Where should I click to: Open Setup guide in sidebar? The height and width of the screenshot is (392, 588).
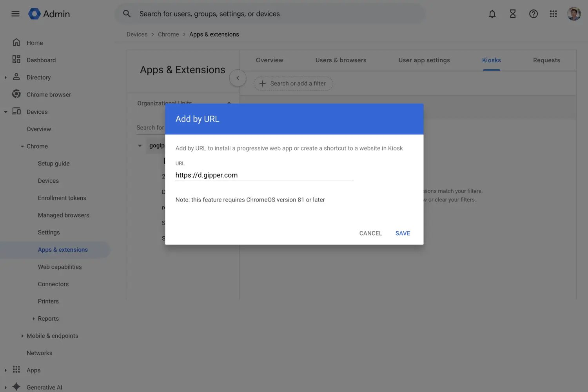pyautogui.click(x=54, y=163)
